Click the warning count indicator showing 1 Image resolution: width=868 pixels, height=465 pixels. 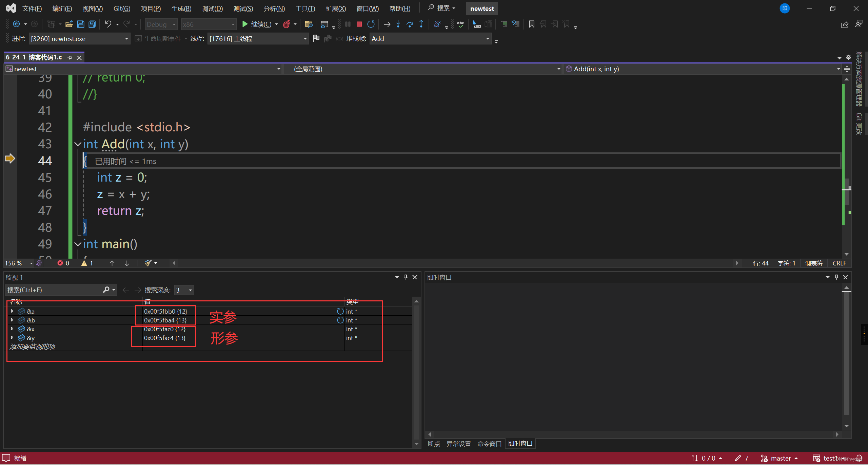coord(87,263)
